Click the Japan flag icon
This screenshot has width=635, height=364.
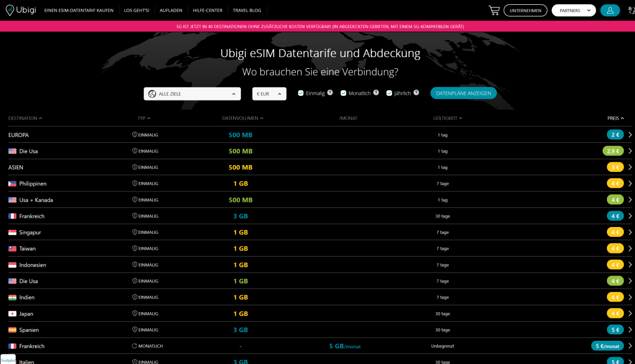coord(12,314)
